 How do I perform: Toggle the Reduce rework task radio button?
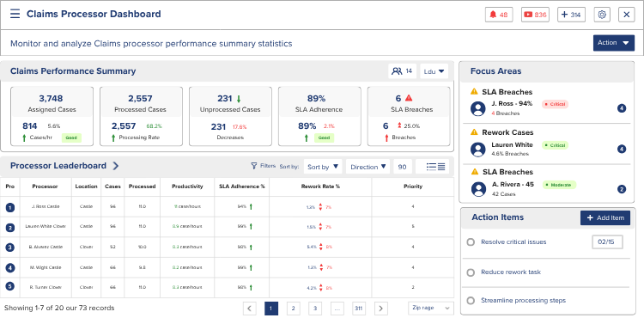click(x=471, y=272)
